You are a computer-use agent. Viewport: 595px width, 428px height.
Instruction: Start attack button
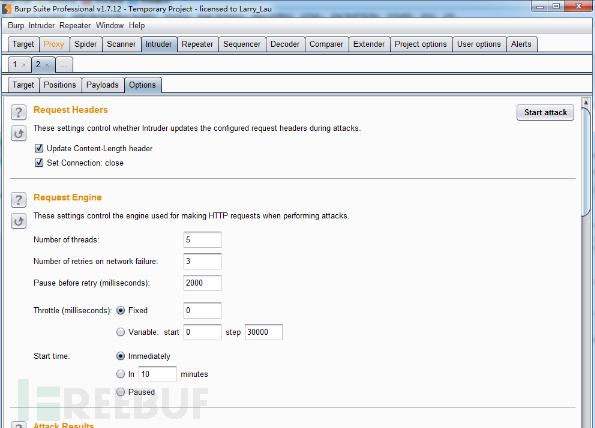[x=545, y=112]
